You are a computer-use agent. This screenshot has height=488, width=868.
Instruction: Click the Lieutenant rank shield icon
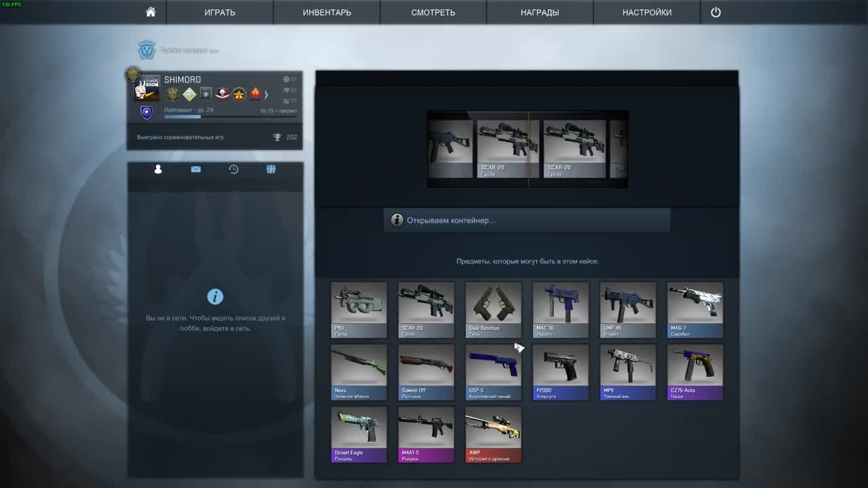click(x=146, y=113)
